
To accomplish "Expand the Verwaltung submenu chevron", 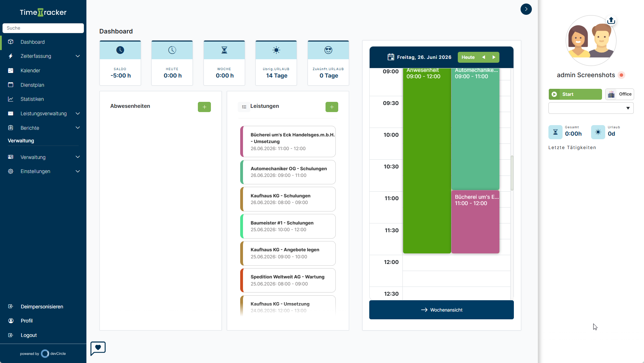I will [78, 157].
